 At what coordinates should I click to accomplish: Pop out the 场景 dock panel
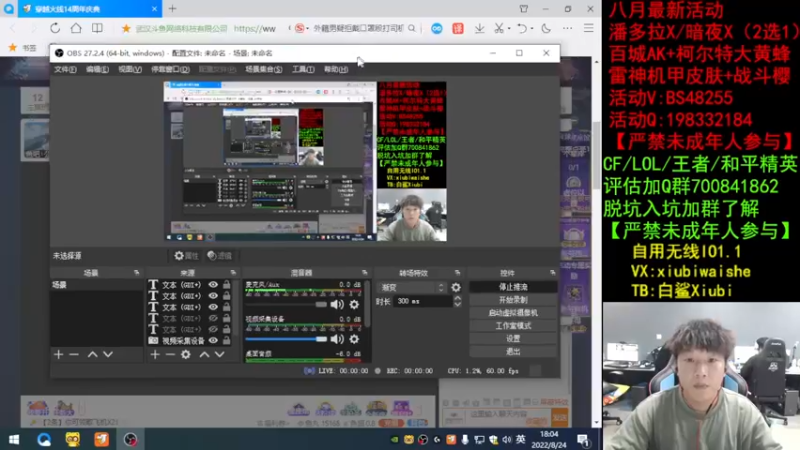(x=136, y=273)
